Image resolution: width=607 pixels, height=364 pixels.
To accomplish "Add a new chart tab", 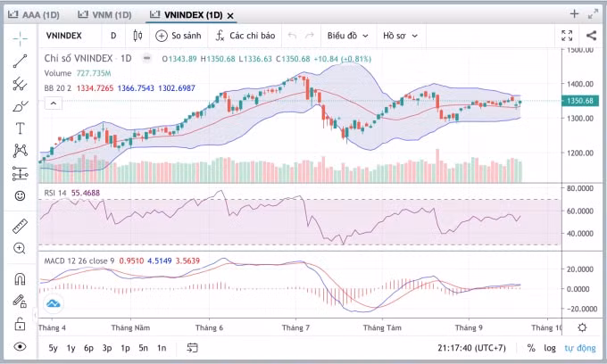I will (574, 14).
